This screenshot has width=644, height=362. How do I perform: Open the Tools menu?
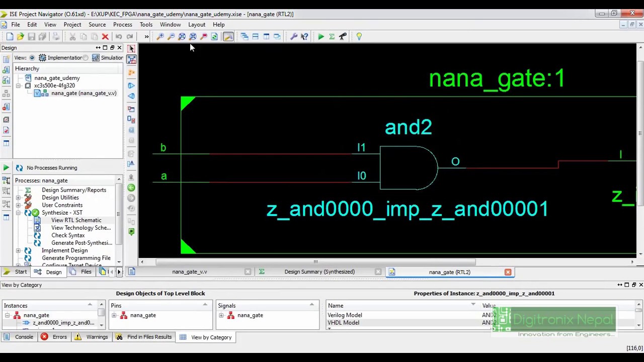[146, 25]
